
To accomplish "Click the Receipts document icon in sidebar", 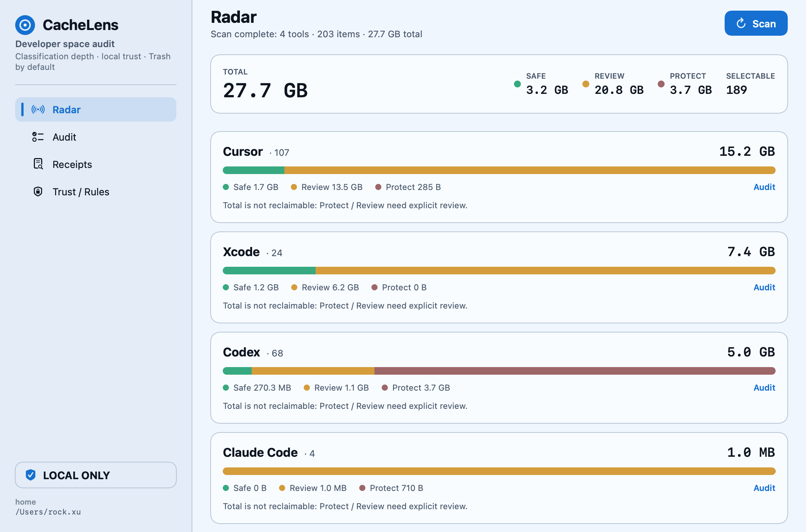I will pyautogui.click(x=38, y=164).
